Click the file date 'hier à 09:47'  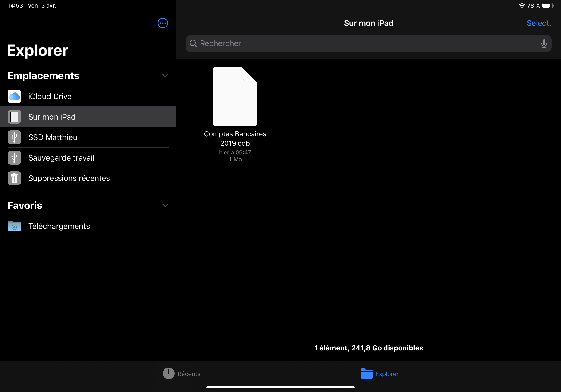pyautogui.click(x=235, y=153)
